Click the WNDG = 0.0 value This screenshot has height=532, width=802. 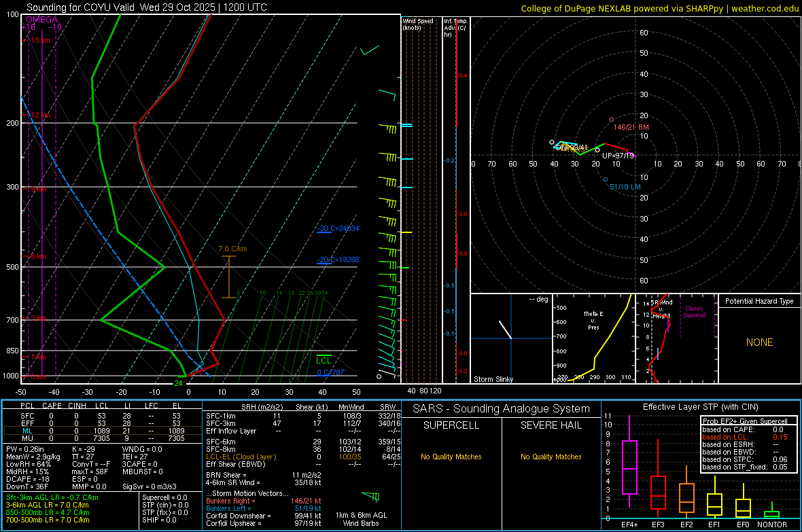pos(142,449)
